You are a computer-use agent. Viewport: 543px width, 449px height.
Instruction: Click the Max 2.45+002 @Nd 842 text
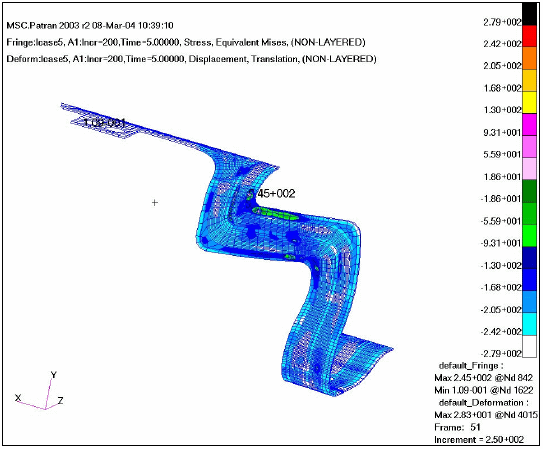point(483,377)
